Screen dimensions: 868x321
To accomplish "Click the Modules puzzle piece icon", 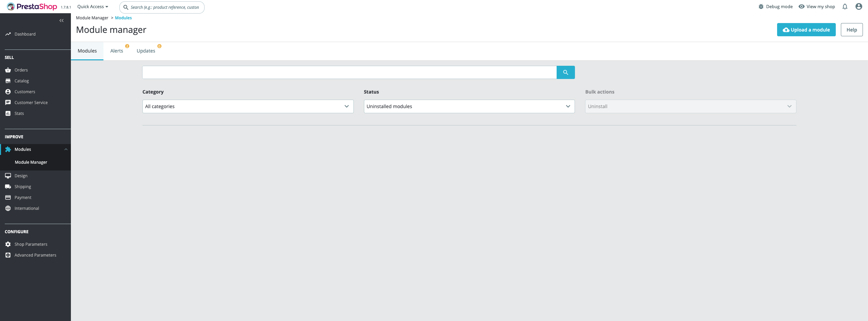I will click(8, 149).
